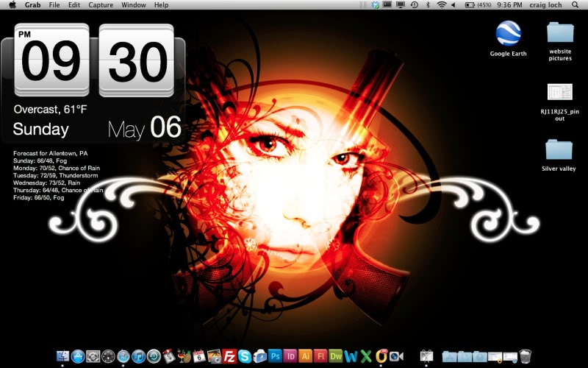Open the Apple menu

click(12, 5)
